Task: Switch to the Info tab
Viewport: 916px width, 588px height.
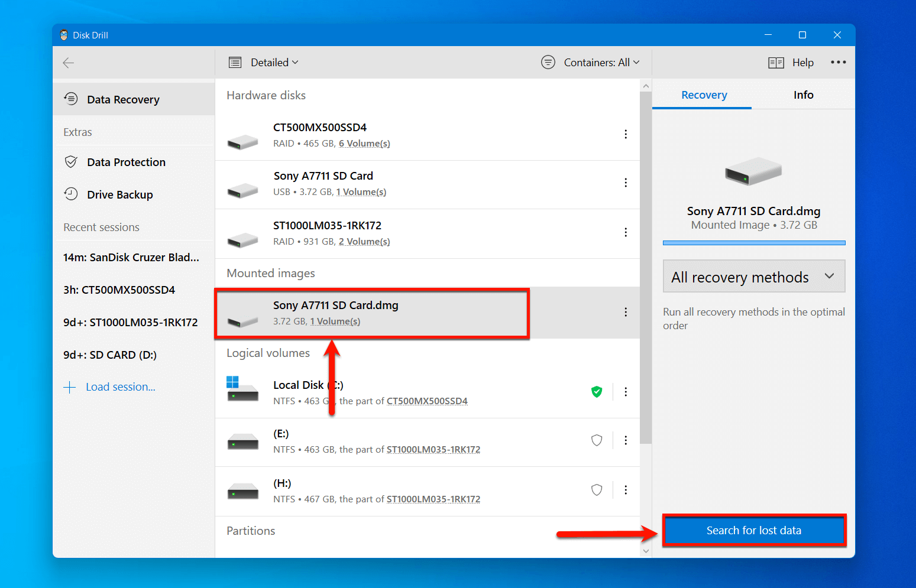Action: [x=803, y=95]
